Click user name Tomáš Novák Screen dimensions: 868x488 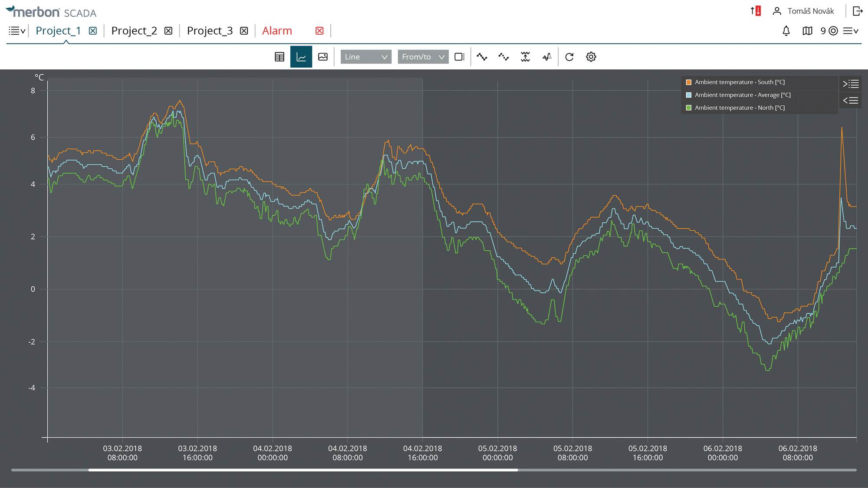[810, 11]
